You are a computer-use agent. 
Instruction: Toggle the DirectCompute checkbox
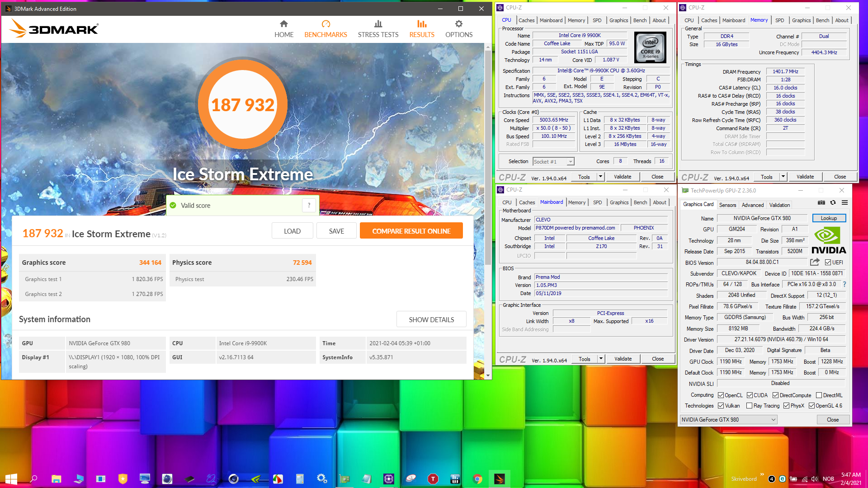[x=775, y=395]
